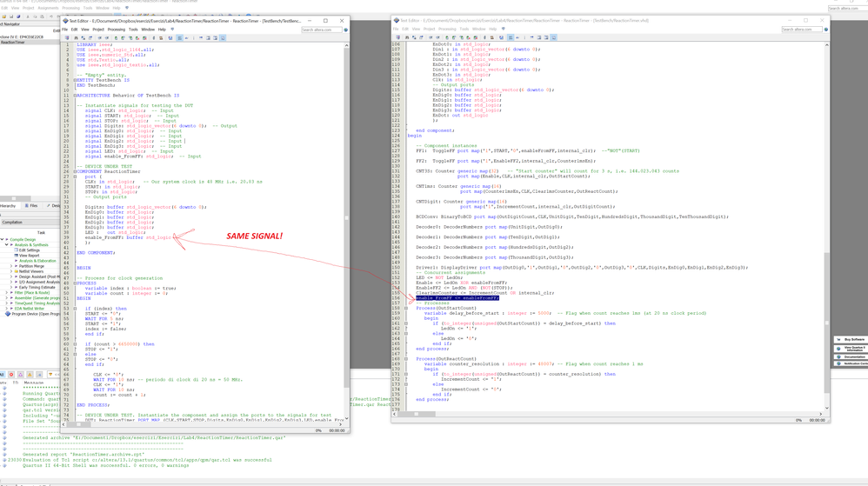Click the View Report icon in task tree
The width and height of the screenshot is (868, 486).
(x=16, y=256)
